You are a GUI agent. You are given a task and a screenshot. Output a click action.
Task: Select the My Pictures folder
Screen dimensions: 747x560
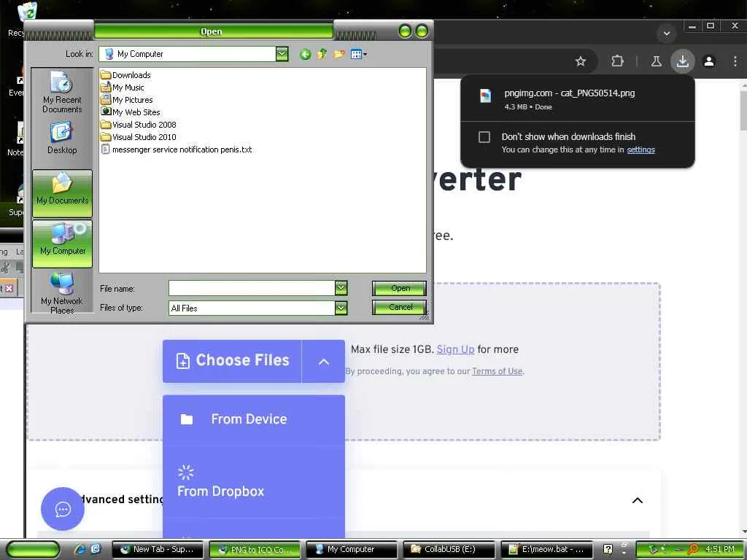pyautogui.click(x=127, y=99)
